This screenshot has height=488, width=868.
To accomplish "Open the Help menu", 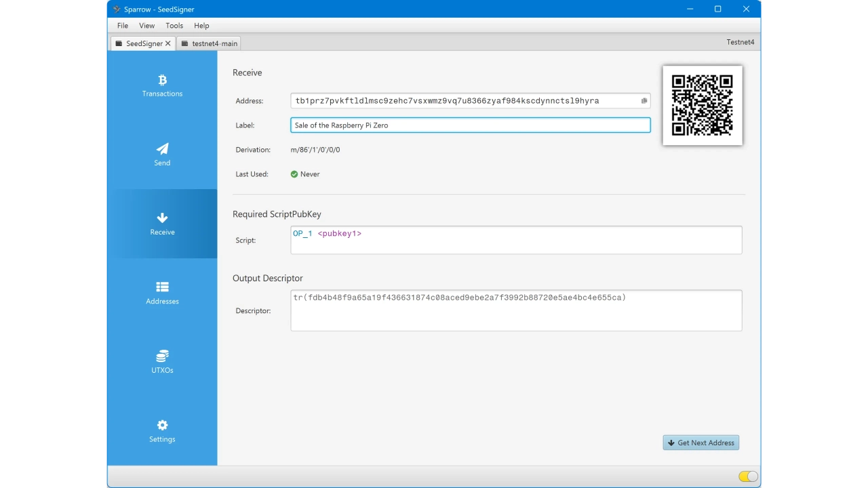I will (201, 26).
